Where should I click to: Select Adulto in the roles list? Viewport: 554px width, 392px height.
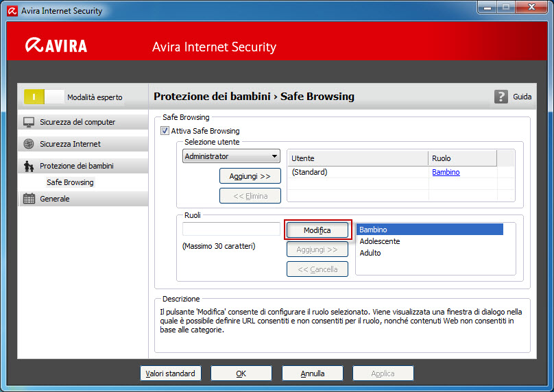pyautogui.click(x=430, y=253)
